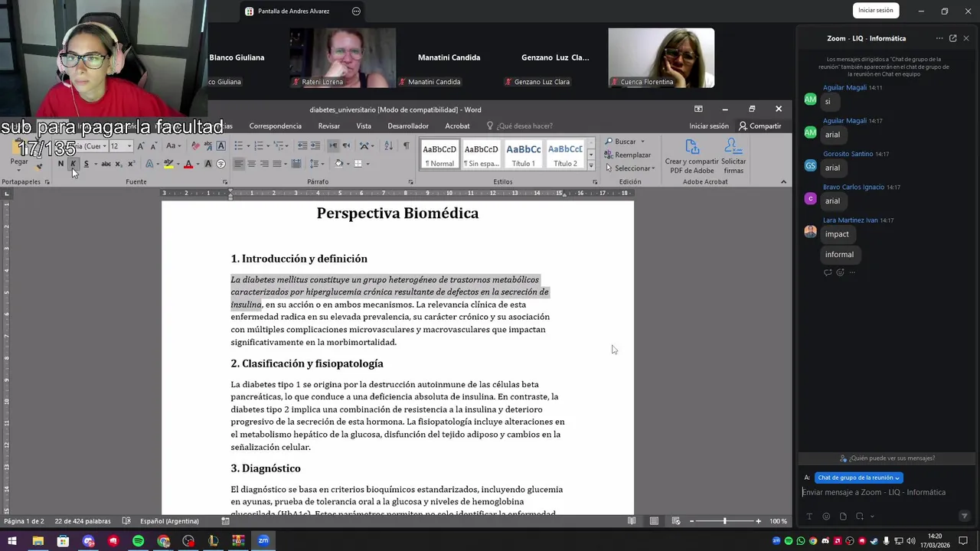Justify the paragraph text
Viewport: 980px width, 551px height.
pyautogui.click(x=277, y=164)
